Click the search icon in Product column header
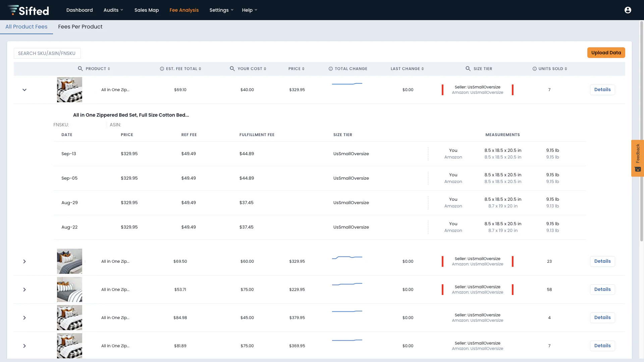This screenshot has width=644, height=362. (x=80, y=69)
